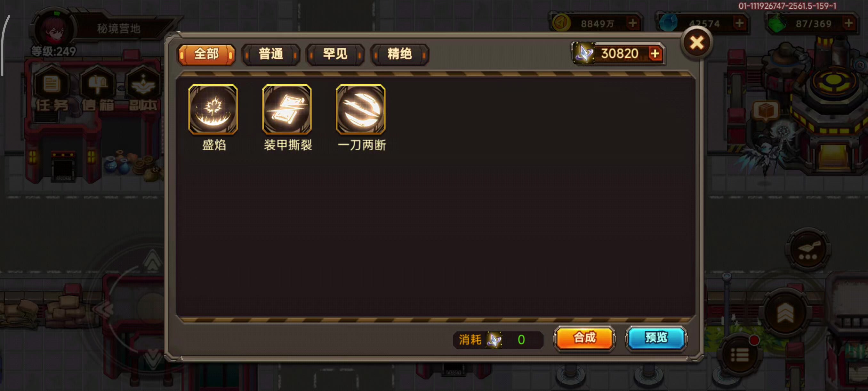Add green energy with plus button
Viewport: 868px width, 391px height.
point(848,23)
